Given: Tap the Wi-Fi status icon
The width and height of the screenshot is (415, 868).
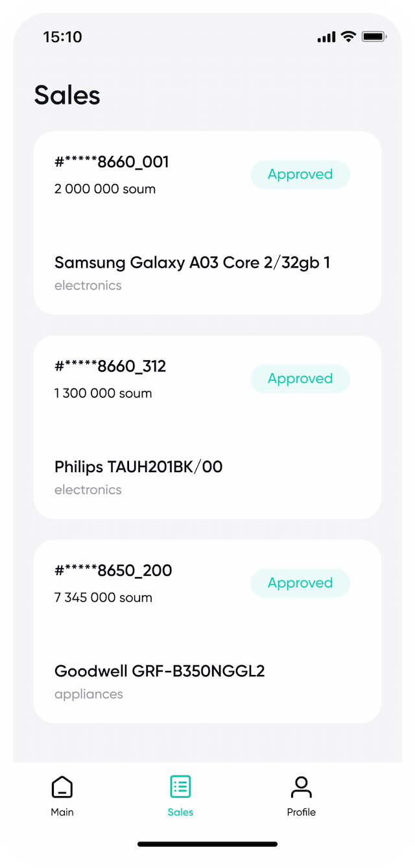Looking at the screenshot, I should pyautogui.click(x=349, y=37).
